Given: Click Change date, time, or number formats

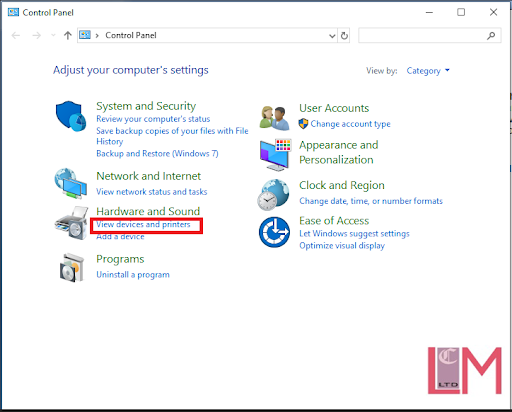Looking at the screenshot, I should tap(371, 201).
